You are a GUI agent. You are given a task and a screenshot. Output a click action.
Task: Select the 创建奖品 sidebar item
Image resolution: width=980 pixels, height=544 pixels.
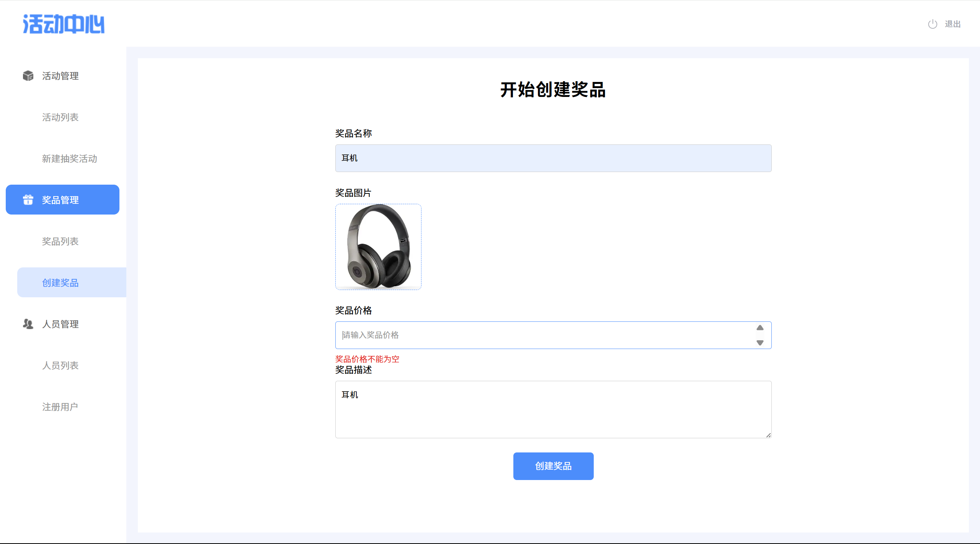(60, 283)
